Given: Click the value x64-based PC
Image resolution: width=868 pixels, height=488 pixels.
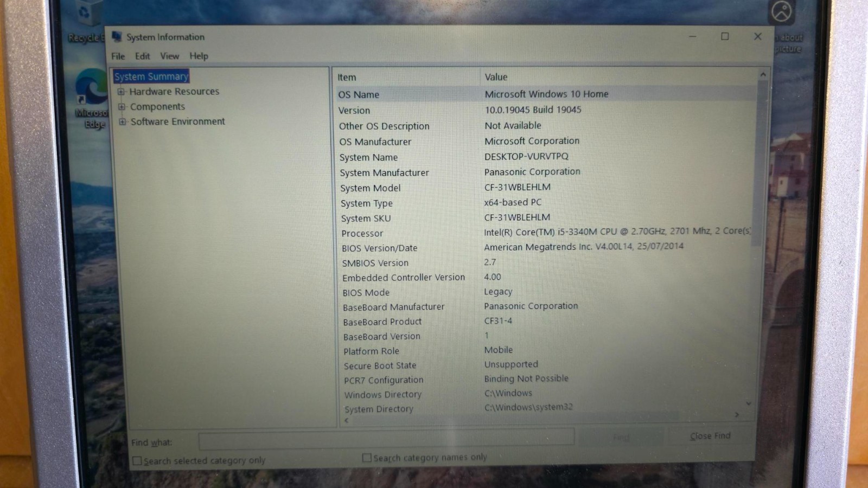Looking at the screenshot, I should pyautogui.click(x=513, y=202).
